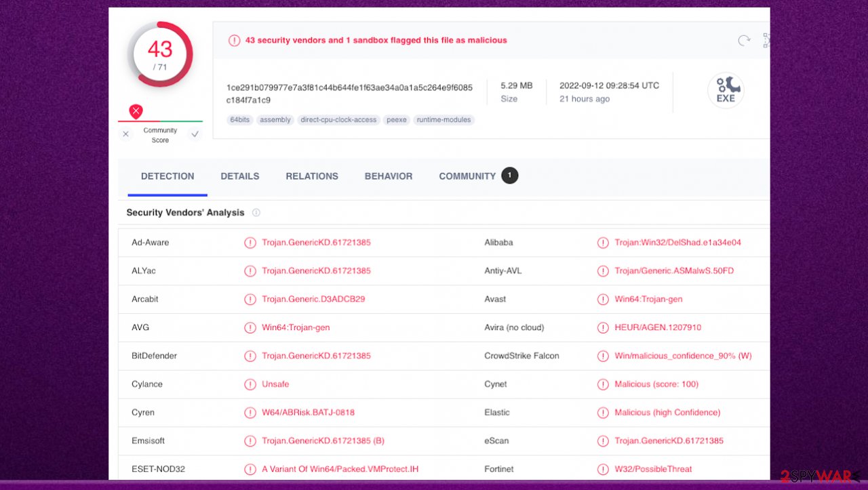This screenshot has height=490, width=868.
Task: Click the peexe tag
Action: [x=396, y=119]
